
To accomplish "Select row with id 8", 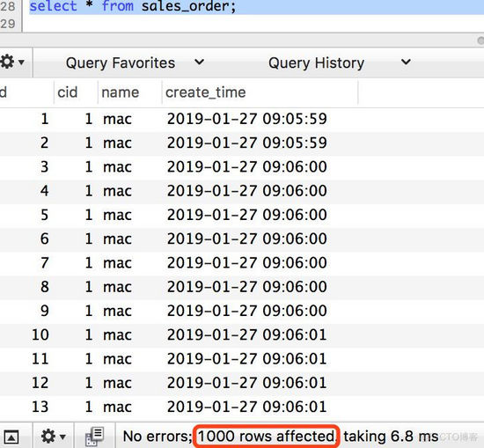I will (x=242, y=287).
